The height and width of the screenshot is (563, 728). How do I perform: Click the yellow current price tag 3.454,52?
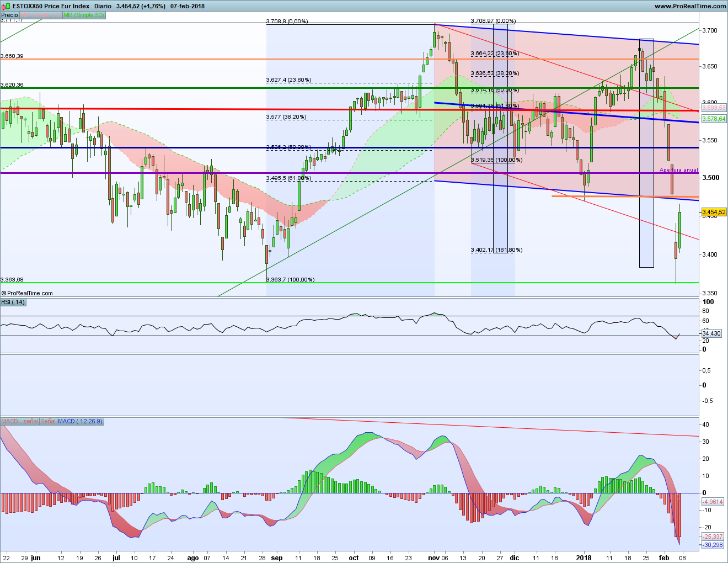[714, 212]
